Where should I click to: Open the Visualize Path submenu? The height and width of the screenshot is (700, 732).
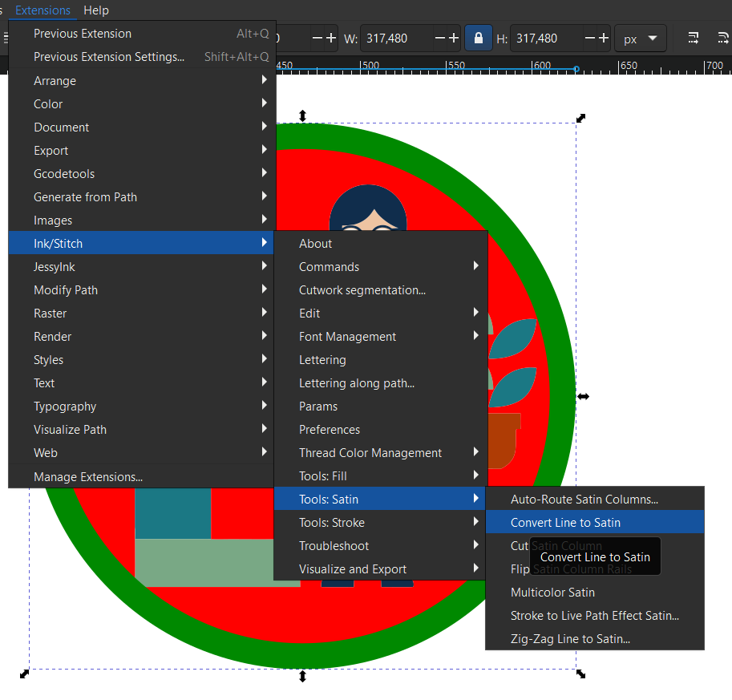coord(141,430)
